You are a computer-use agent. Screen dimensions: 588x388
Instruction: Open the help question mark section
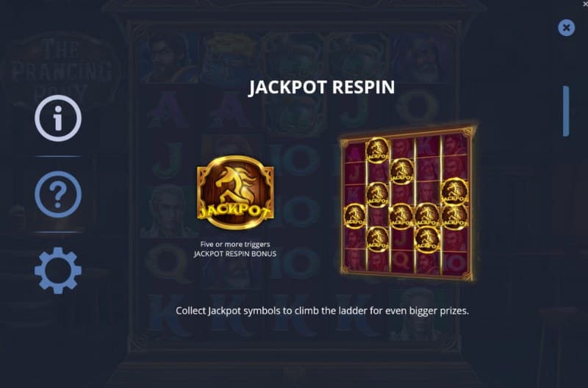58,195
